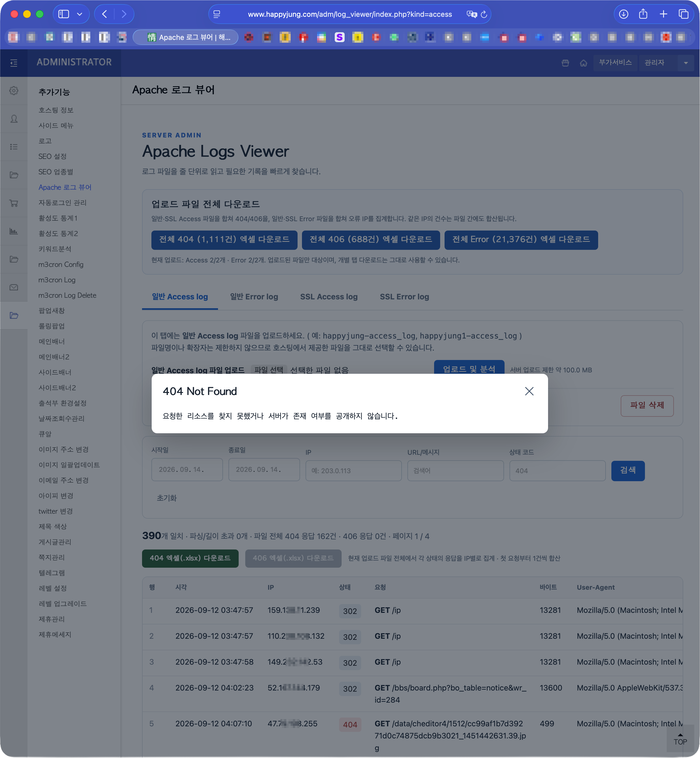Open the 부가서비스 menu
Screen dimensions: 700x758
click(615, 63)
